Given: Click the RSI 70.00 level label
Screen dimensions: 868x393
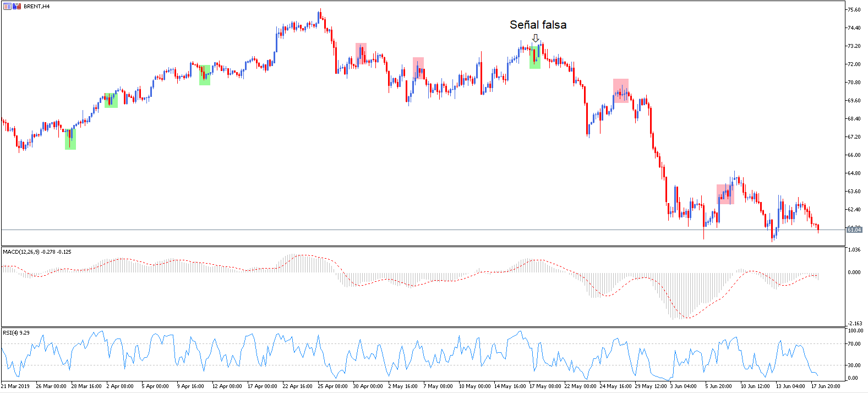Looking at the screenshot, I should [855, 344].
